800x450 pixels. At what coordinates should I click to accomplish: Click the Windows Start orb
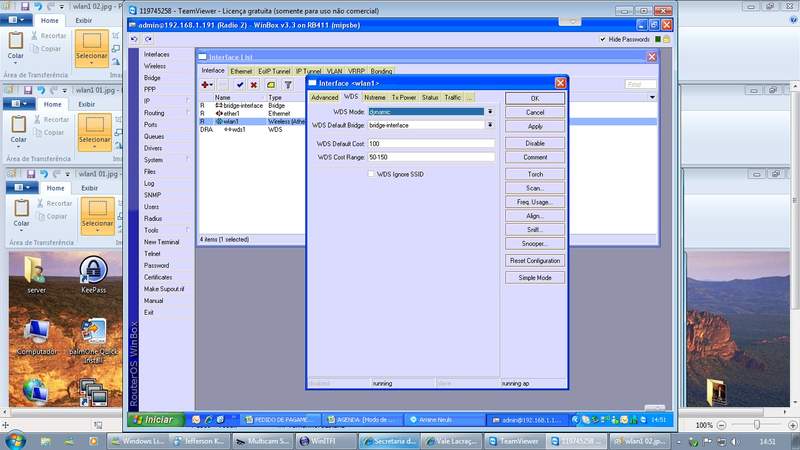click(x=15, y=440)
